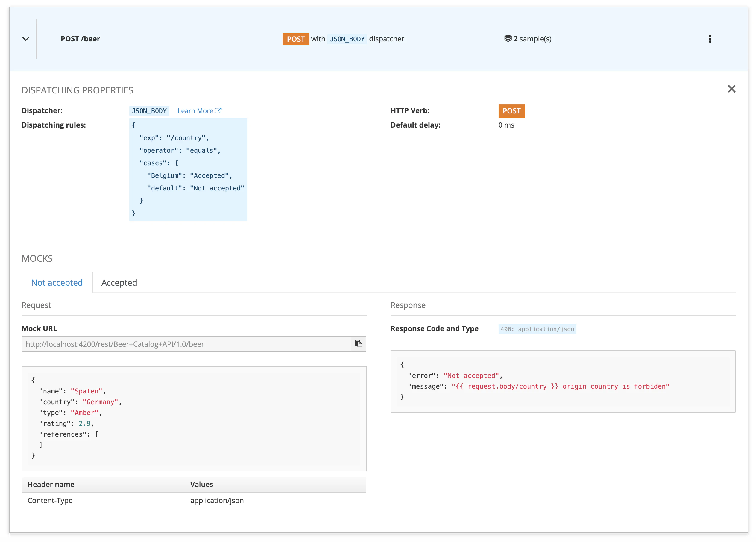The image size is (756, 542).
Task: Click the JSON_BODY tag next to Dispatcher
Action: [149, 111]
